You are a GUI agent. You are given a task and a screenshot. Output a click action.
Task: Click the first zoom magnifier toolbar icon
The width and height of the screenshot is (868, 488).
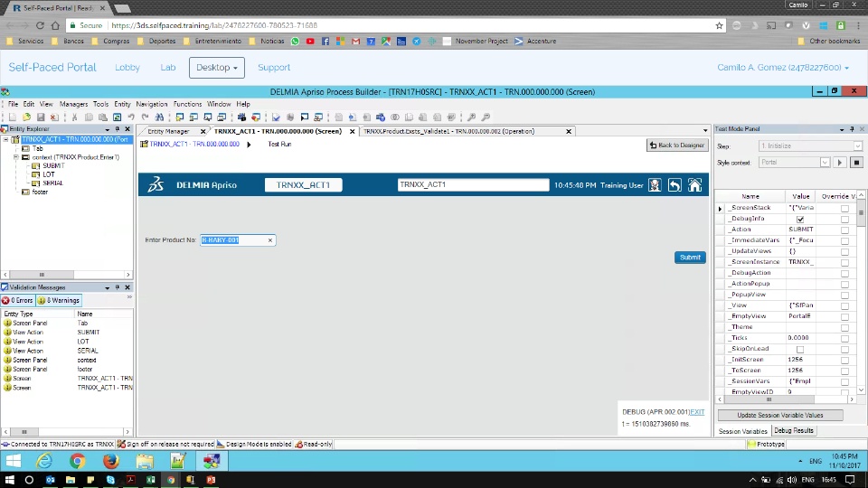pyautogui.click(x=472, y=117)
